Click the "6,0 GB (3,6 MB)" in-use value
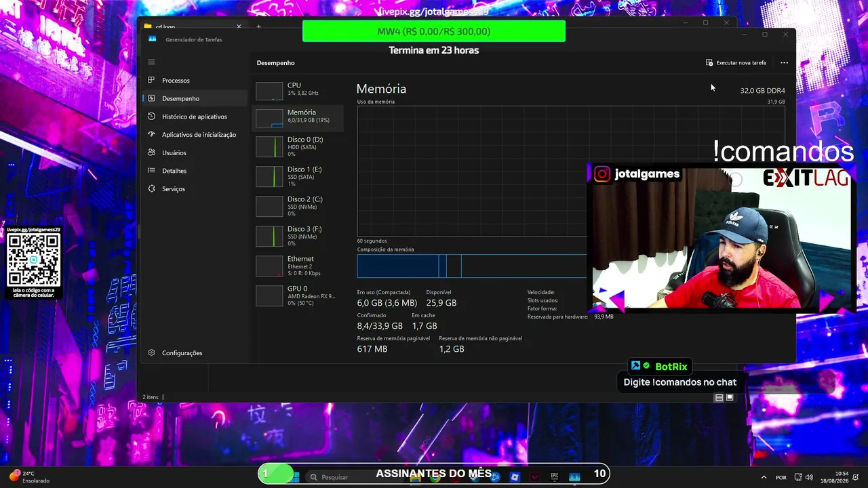The width and height of the screenshot is (868, 488). pos(387,303)
